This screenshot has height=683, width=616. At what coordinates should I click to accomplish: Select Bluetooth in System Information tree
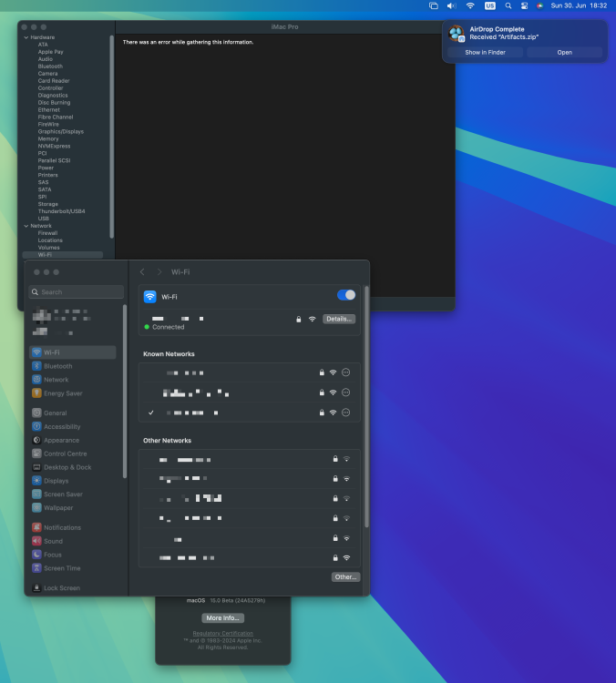(x=50, y=66)
